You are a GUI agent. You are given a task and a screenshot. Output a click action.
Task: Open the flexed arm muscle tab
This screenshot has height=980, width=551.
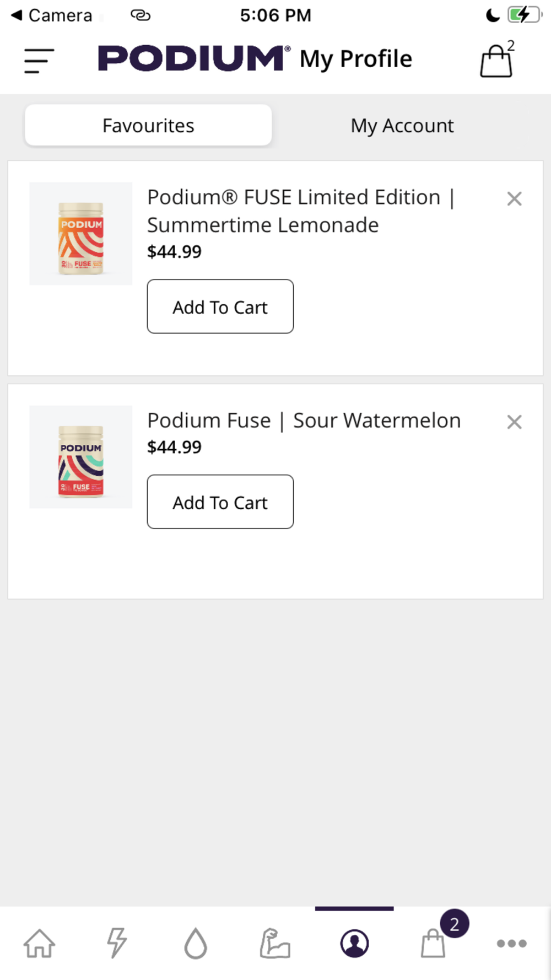click(275, 943)
